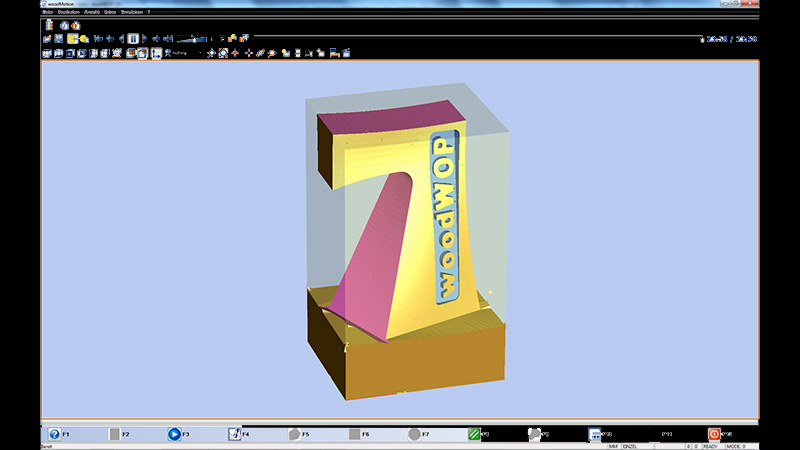Viewport: 800px width, 450px height.
Task: Click the zoom magnifier icon in the view toolbar
Action: point(272,53)
